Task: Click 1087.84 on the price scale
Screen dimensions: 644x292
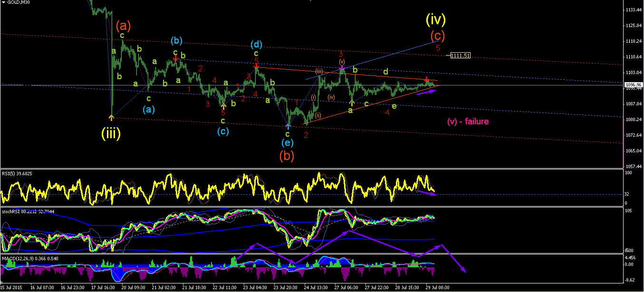Action: pos(633,104)
